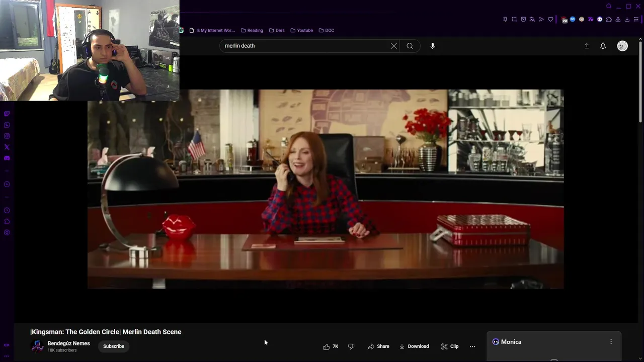Share the video

tap(378, 346)
